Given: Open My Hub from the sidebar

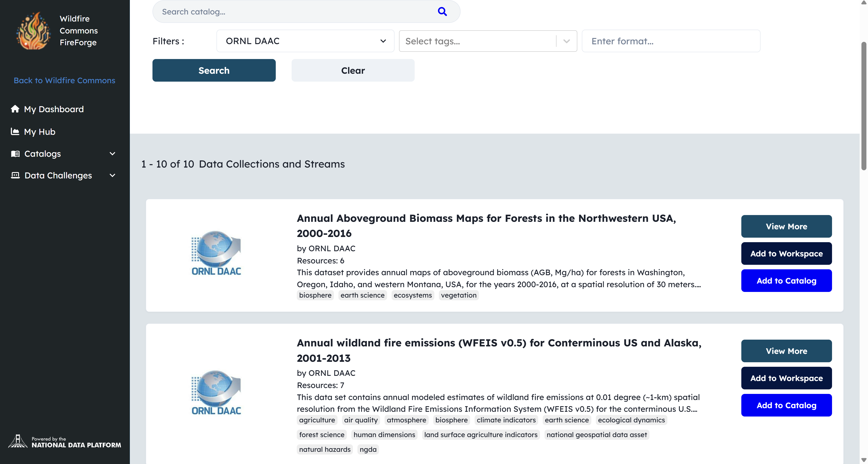Looking at the screenshot, I should click(39, 132).
